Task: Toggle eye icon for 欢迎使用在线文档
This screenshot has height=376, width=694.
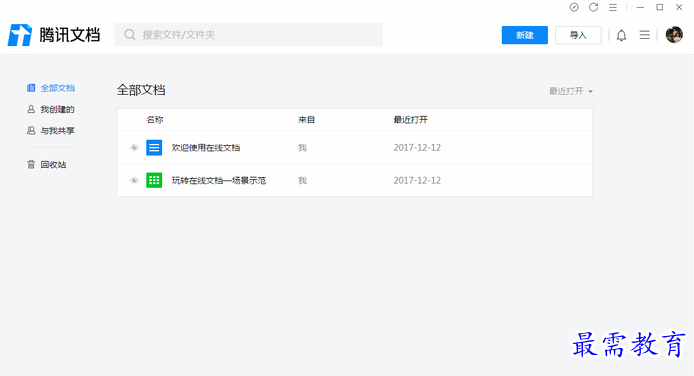Action: (134, 148)
